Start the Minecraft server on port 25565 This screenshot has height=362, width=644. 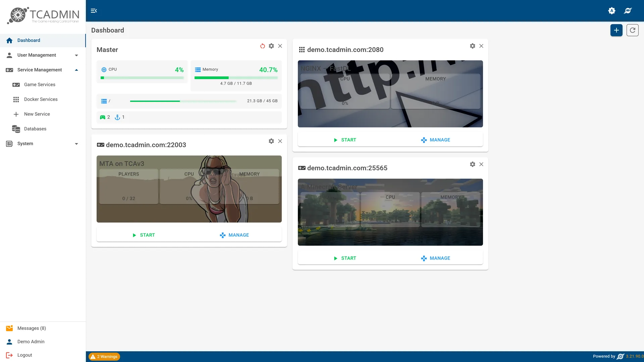click(x=345, y=258)
